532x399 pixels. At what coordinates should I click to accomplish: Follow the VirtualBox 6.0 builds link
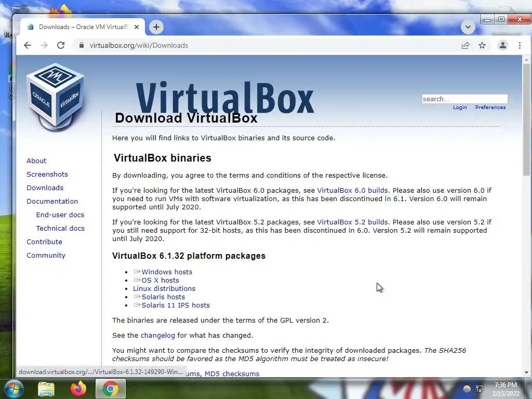(352, 190)
